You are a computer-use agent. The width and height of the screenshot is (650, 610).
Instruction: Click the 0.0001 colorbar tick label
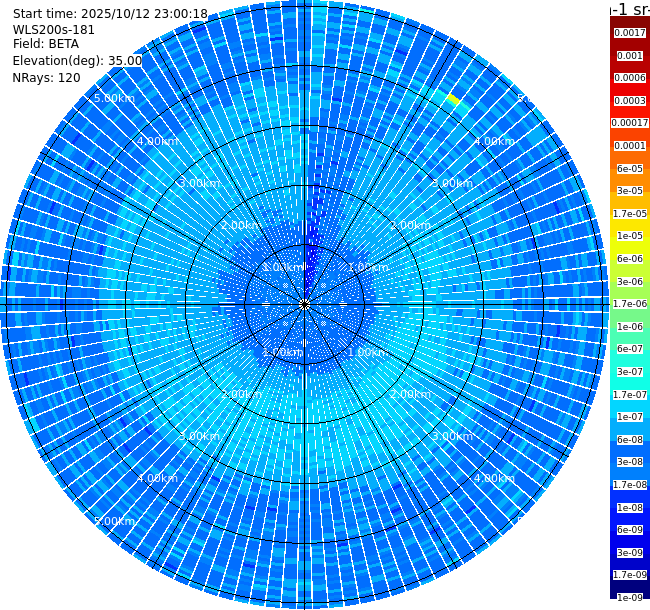[x=630, y=146]
